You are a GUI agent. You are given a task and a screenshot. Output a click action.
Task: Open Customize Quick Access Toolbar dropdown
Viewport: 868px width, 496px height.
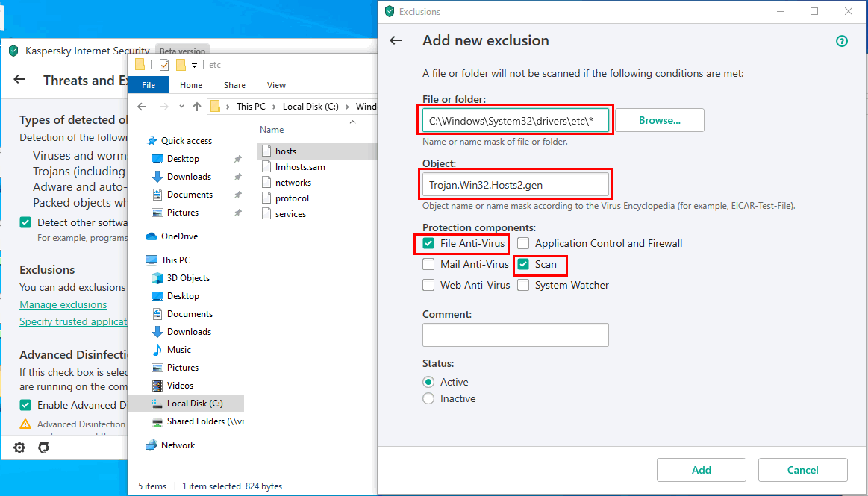(x=194, y=65)
